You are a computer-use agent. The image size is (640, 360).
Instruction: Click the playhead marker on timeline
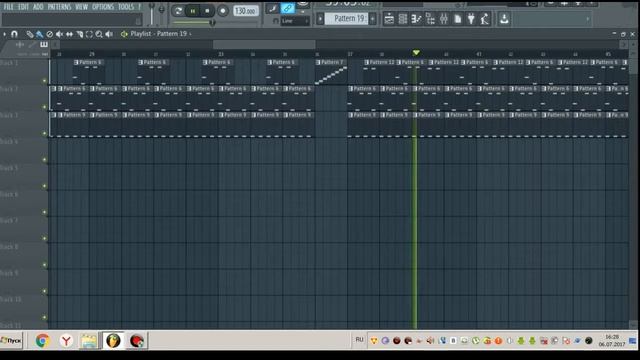[416, 53]
